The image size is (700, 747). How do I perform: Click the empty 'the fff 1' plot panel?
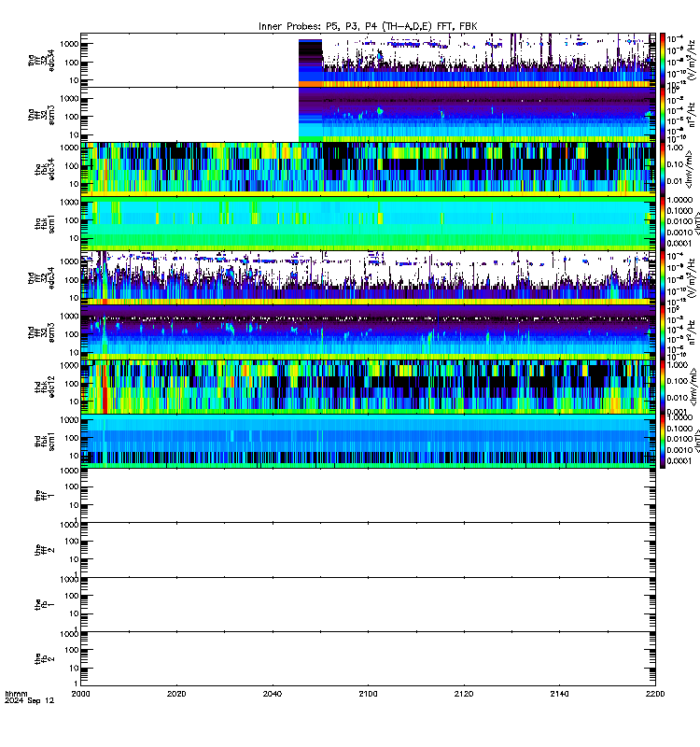pyautogui.click(x=368, y=496)
